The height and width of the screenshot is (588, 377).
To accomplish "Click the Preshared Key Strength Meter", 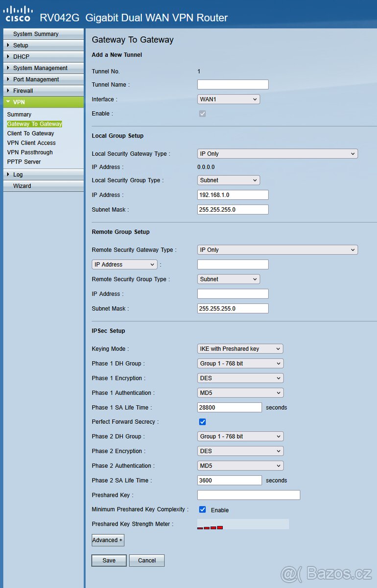I will click(243, 524).
